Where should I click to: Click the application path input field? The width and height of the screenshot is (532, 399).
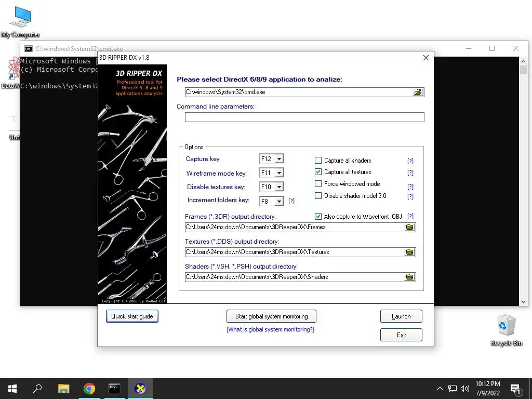[299, 92]
